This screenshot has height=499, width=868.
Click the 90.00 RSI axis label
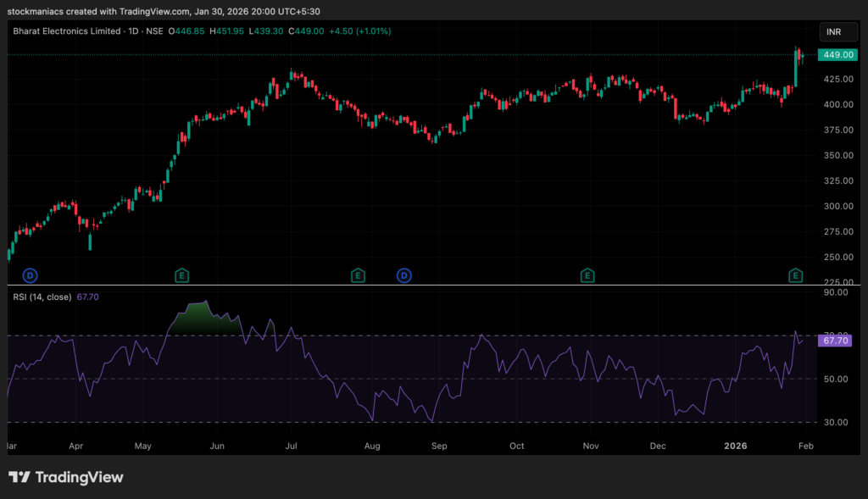(x=836, y=292)
